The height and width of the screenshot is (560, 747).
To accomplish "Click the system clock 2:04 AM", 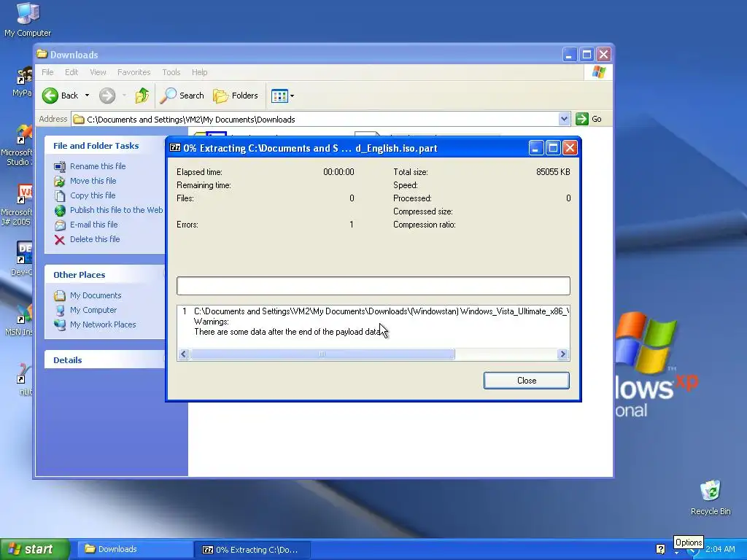I will [720, 549].
